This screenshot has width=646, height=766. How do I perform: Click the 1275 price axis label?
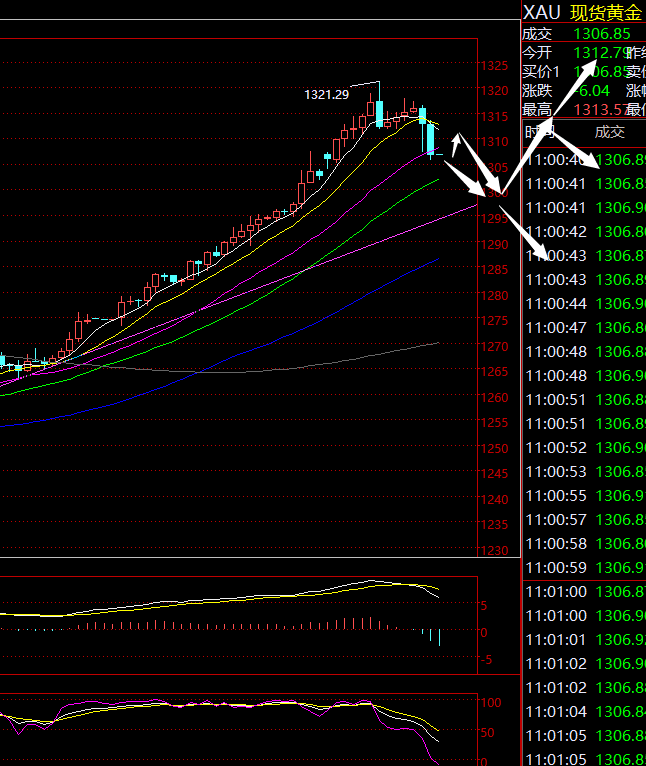[x=494, y=321]
